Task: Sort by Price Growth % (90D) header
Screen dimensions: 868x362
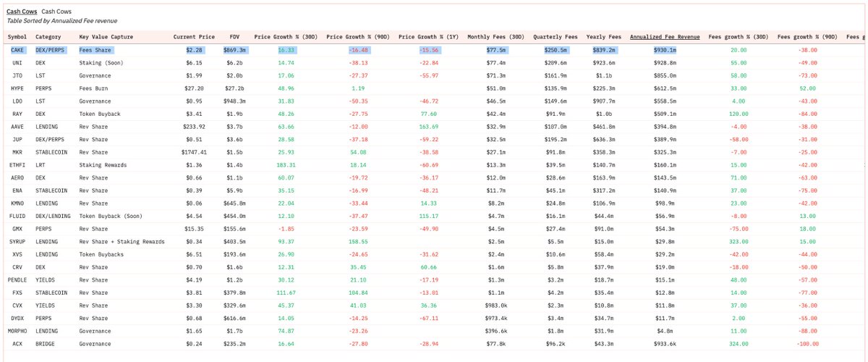Action: [x=357, y=37]
